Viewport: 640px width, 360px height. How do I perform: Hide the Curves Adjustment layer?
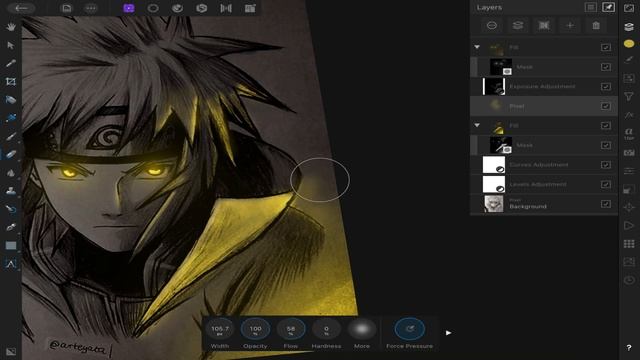606,165
